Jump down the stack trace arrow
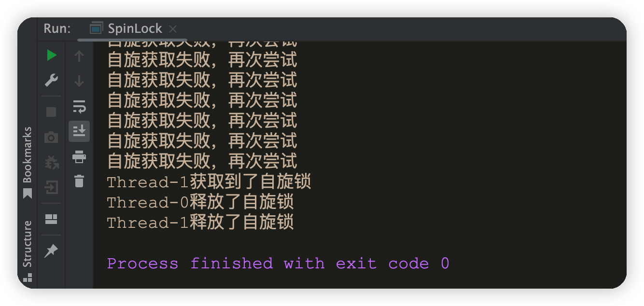Screen dimensions: 644x306 (79, 81)
